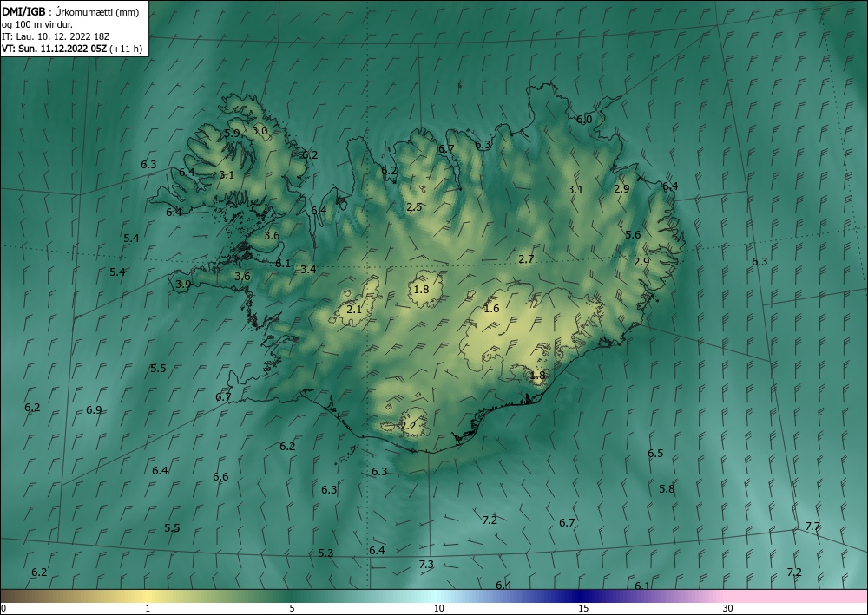Click the 6.0 value on the map

[584, 120]
